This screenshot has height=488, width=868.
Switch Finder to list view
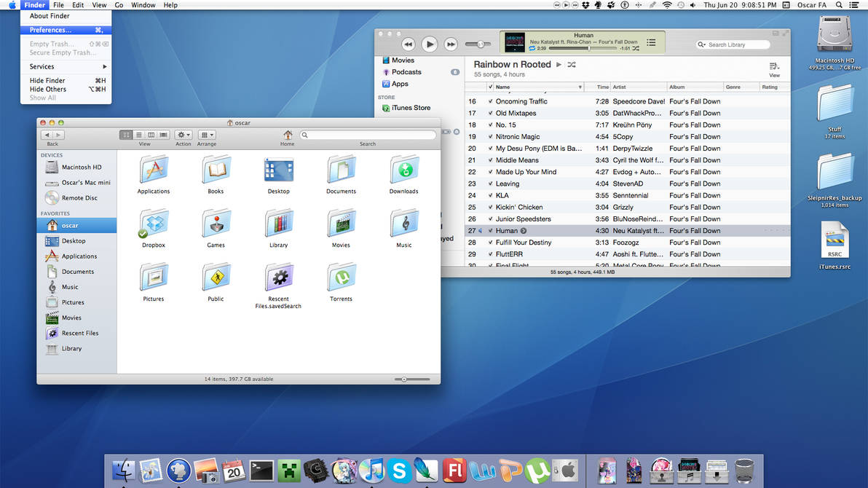click(138, 135)
